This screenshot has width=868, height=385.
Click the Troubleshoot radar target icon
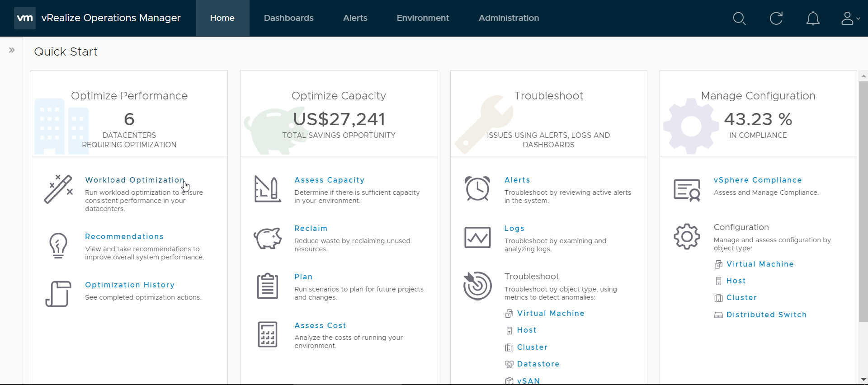click(x=477, y=286)
